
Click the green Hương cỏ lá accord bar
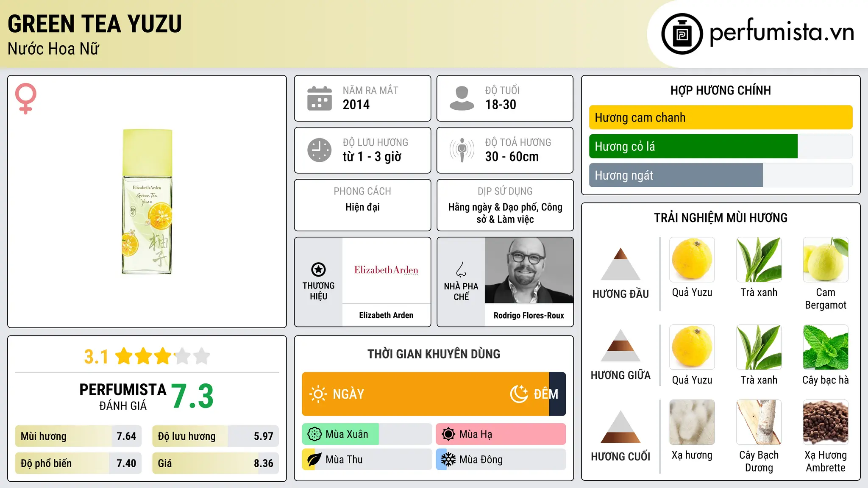pos(693,146)
